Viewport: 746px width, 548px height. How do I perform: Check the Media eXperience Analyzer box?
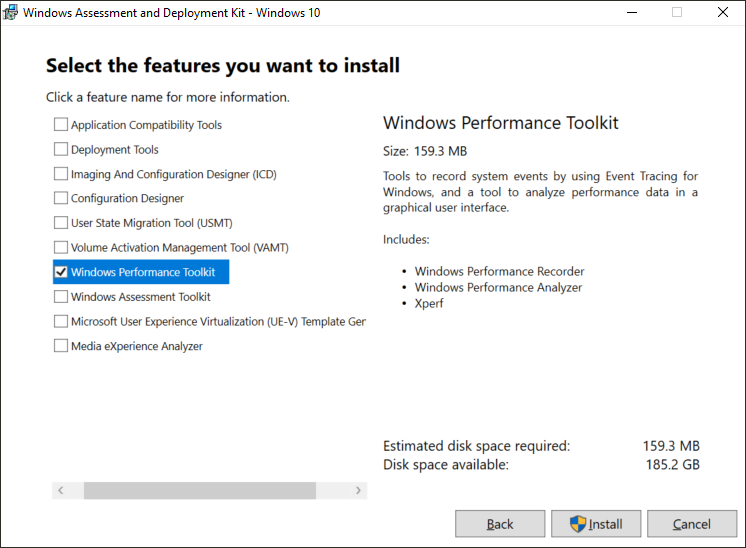61,346
